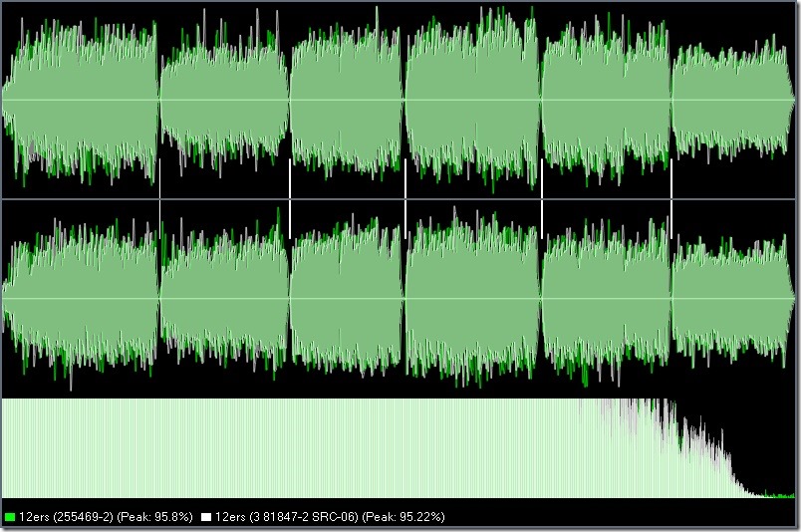
Task: Click the first waveform segment in lower channel
Action: tap(81, 299)
